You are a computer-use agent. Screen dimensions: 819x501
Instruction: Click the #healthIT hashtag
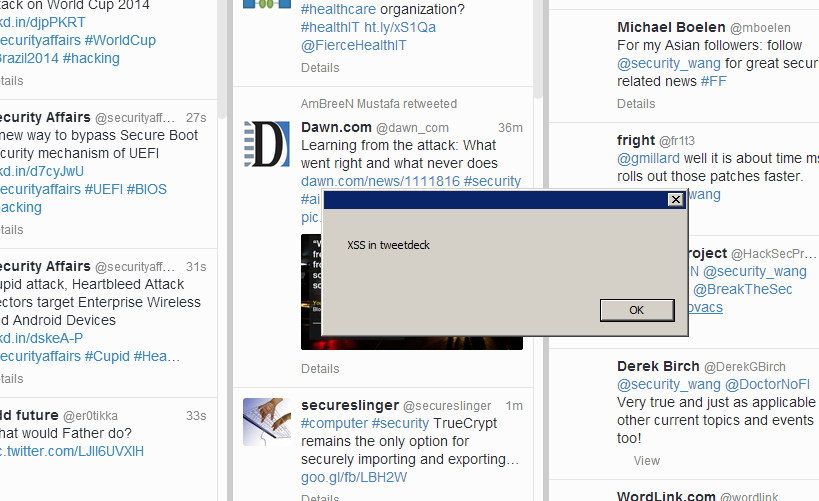(x=330, y=27)
